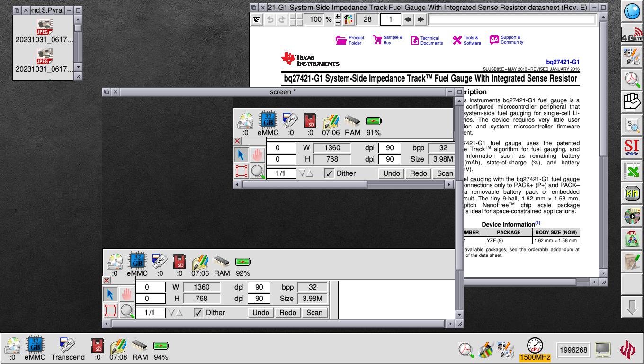The image size is (644, 364).
Task: Increase PDF zoom with plus button
Action: (337, 17)
